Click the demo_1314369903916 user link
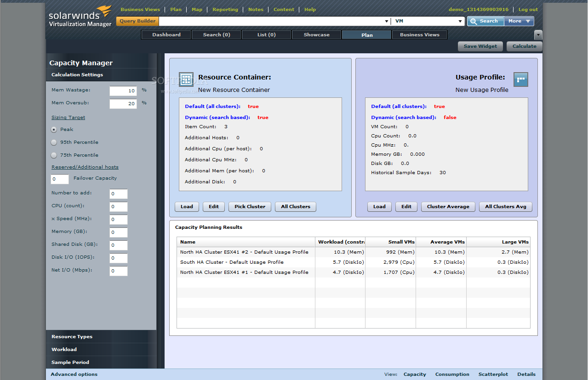588x380 pixels. (479, 10)
